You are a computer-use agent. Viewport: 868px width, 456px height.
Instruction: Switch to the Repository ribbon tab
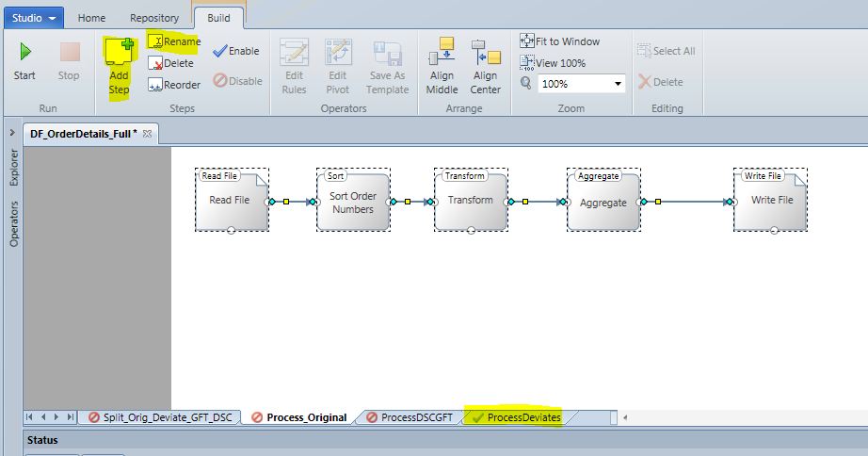pyautogui.click(x=154, y=18)
